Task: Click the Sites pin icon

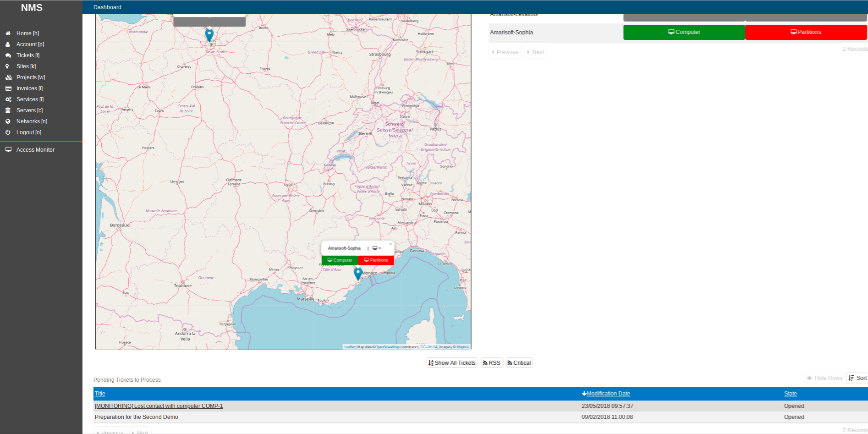Action: pyautogui.click(x=8, y=66)
